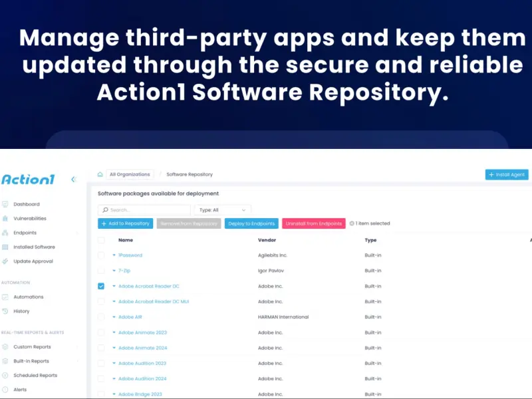This screenshot has width=532, height=399.
Task: Check the Adobe Animate 2024 checkbox
Action: pos(101,348)
